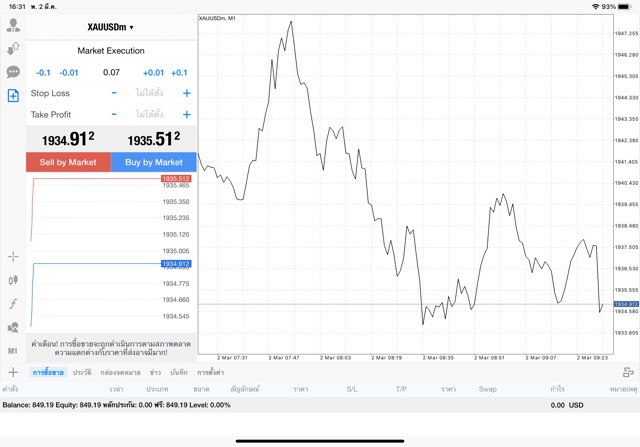Add new item with bottom-left plus icon
The height and width of the screenshot is (447, 640).
click(x=13, y=372)
